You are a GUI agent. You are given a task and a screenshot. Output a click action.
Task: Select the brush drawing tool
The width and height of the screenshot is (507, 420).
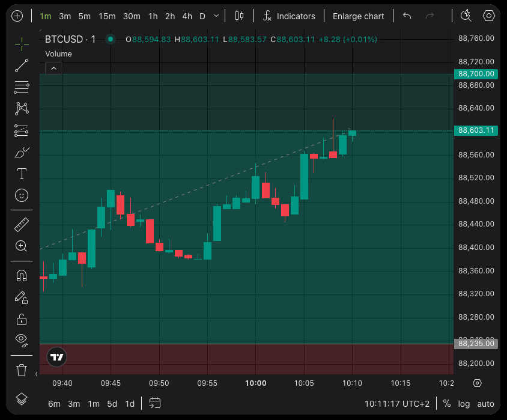click(22, 152)
